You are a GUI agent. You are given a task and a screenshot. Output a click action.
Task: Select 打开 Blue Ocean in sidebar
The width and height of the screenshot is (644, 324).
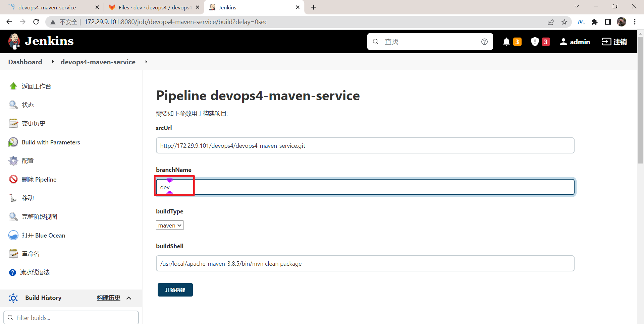coord(44,235)
